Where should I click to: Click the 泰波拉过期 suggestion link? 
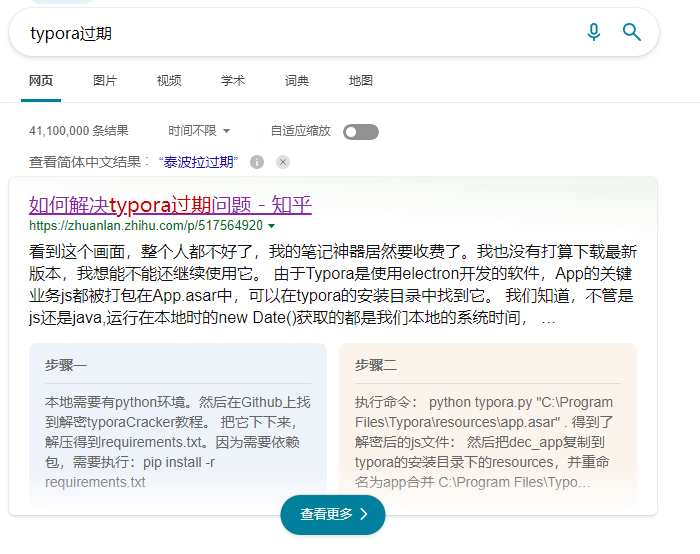pos(198,162)
